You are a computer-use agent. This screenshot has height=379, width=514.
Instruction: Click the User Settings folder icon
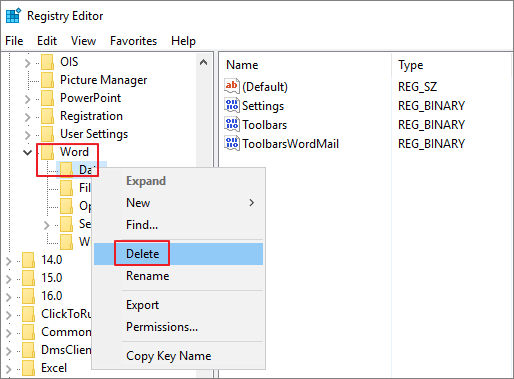pyautogui.click(x=47, y=134)
